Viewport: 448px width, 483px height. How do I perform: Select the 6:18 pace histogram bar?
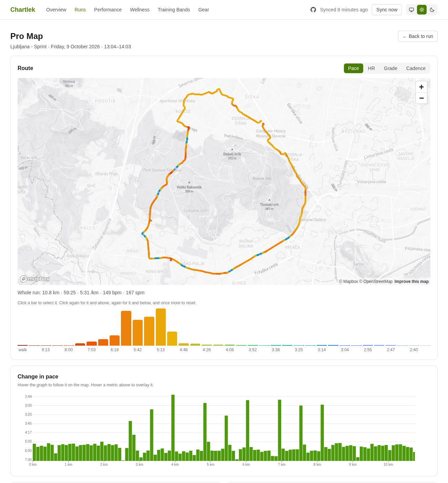point(115,341)
